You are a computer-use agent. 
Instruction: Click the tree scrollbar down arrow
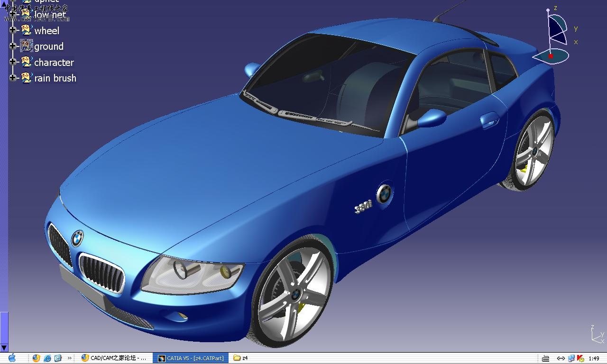tap(4, 348)
